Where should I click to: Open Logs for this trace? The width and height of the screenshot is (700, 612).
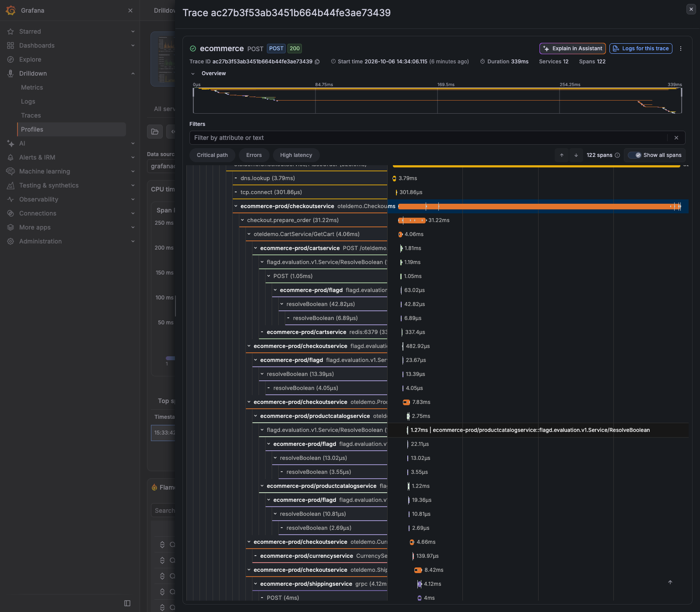641,49
